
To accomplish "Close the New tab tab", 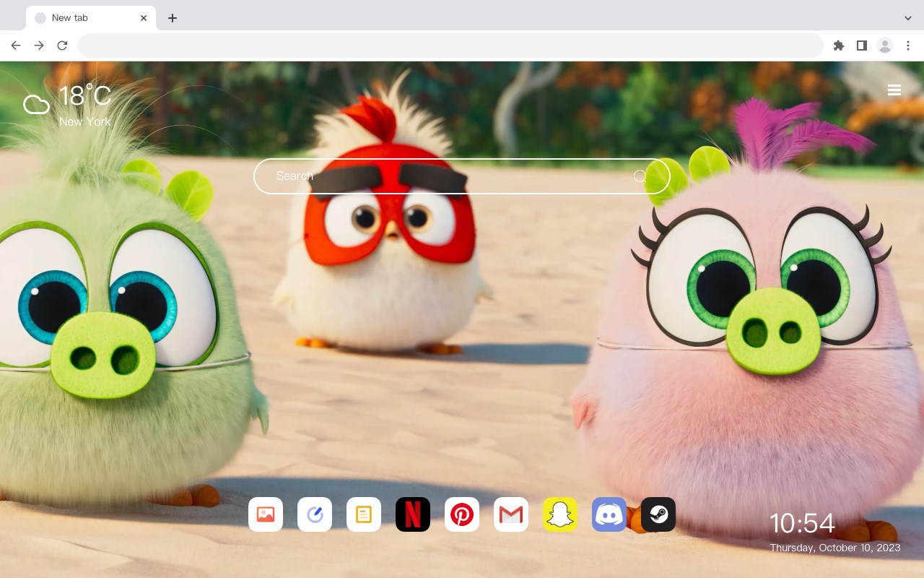I will [x=144, y=18].
